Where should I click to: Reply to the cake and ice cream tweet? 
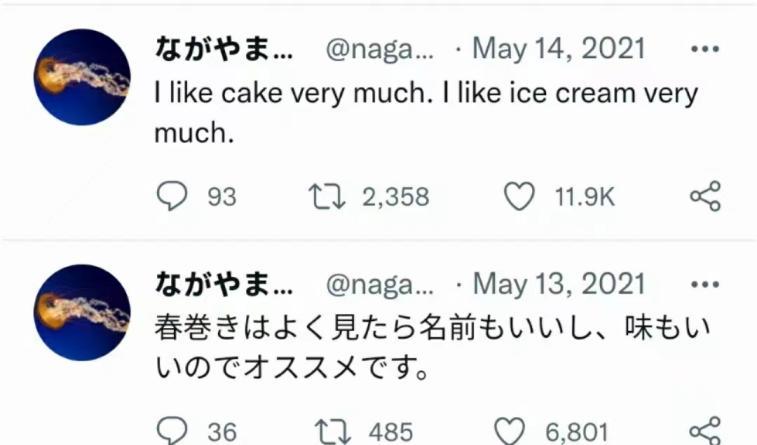[173, 197]
